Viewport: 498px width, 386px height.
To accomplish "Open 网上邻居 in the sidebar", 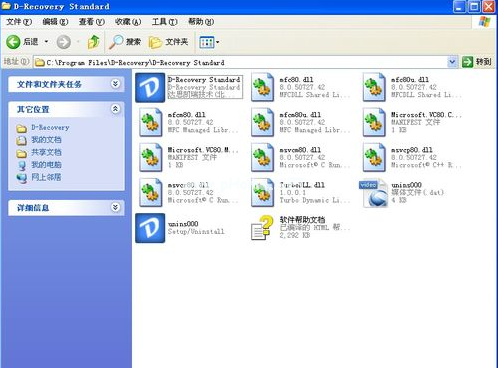I will [46, 177].
